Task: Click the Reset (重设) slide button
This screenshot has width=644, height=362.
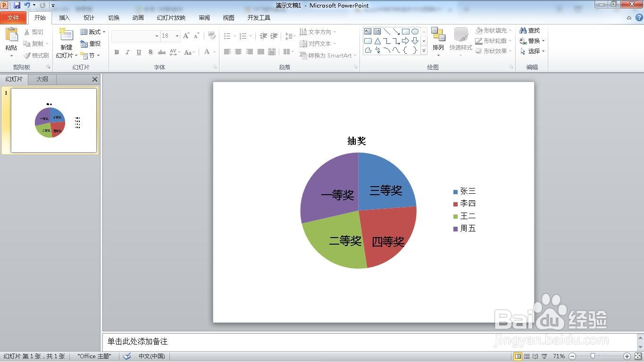Action: coord(91,43)
